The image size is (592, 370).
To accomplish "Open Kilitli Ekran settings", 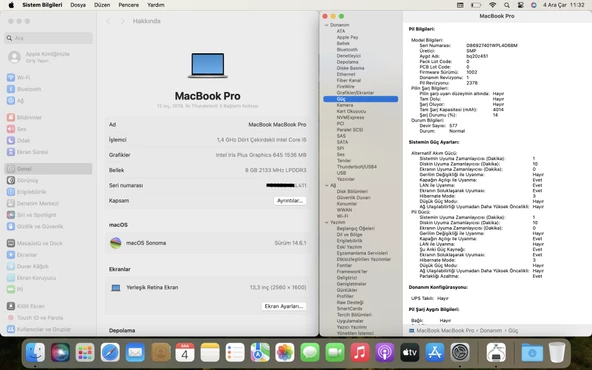I will tap(26, 306).
